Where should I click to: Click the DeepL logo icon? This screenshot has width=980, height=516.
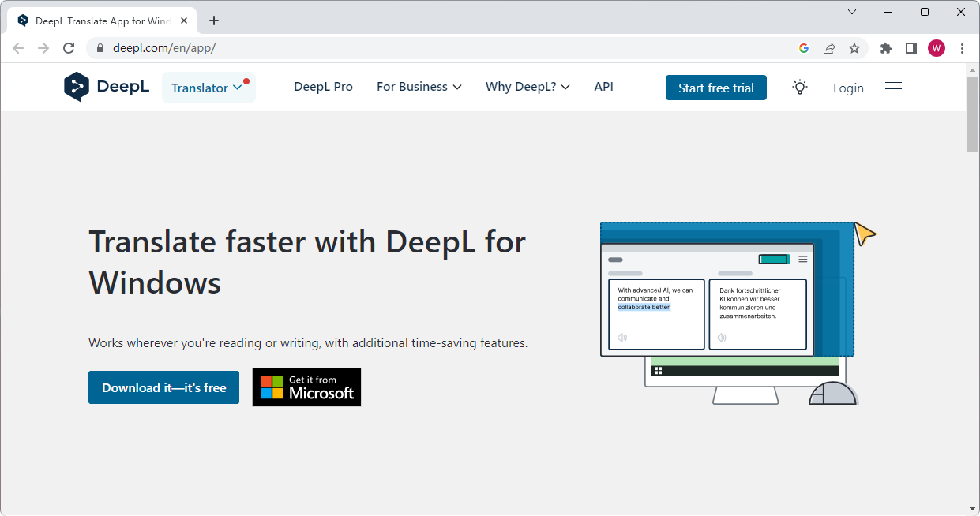click(x=77, y=87)
